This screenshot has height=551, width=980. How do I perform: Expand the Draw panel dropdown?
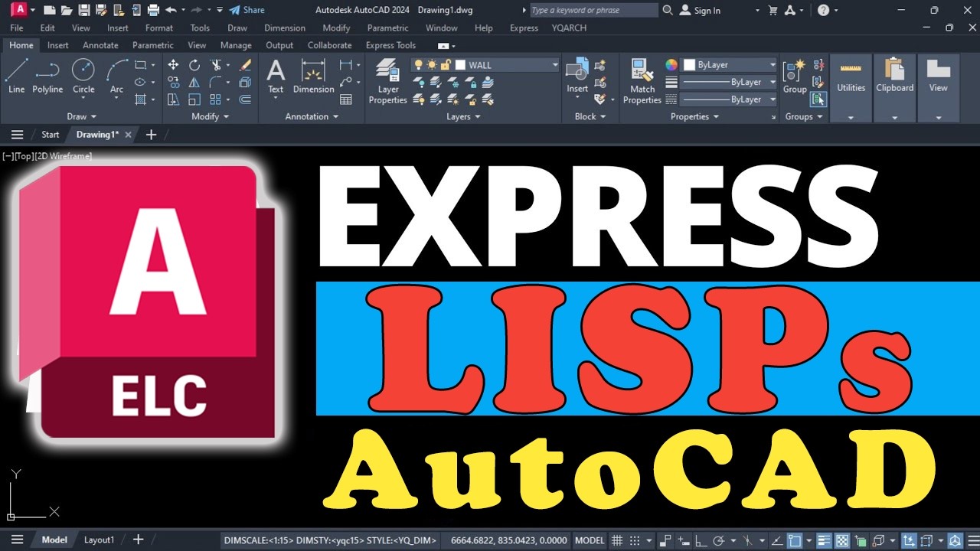coord(82,116)
